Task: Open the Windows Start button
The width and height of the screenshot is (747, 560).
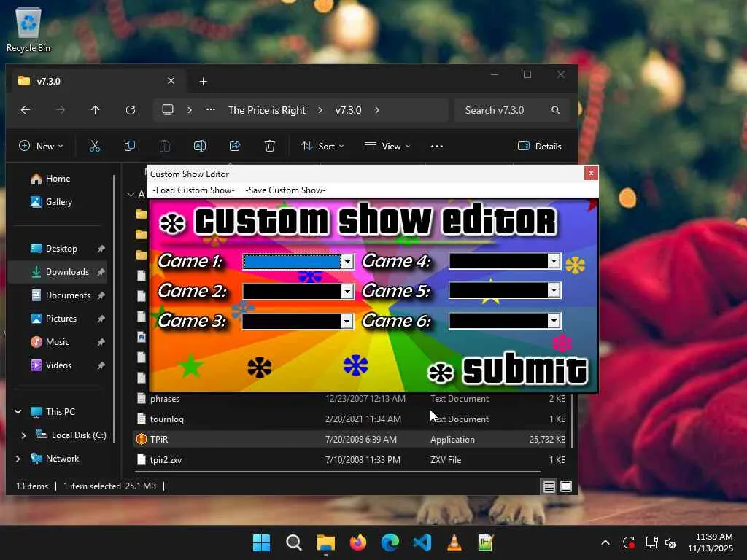Action: click(262, 542)
